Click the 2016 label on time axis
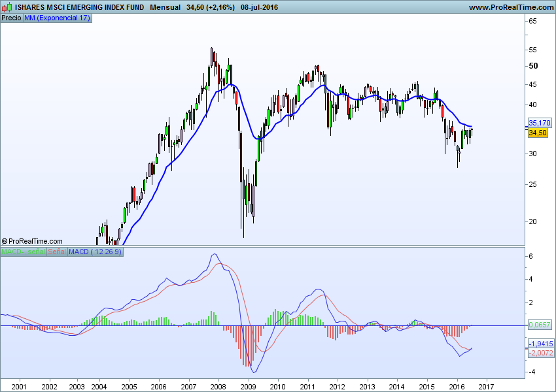Image resolution: width=556 pixels, height=392 pixels. (457, 385)
